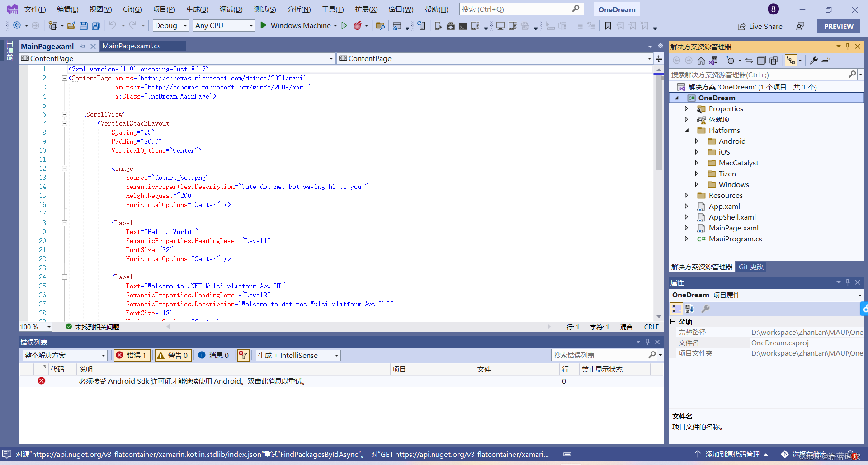Click the PREVIEW button

pos(839,26)
